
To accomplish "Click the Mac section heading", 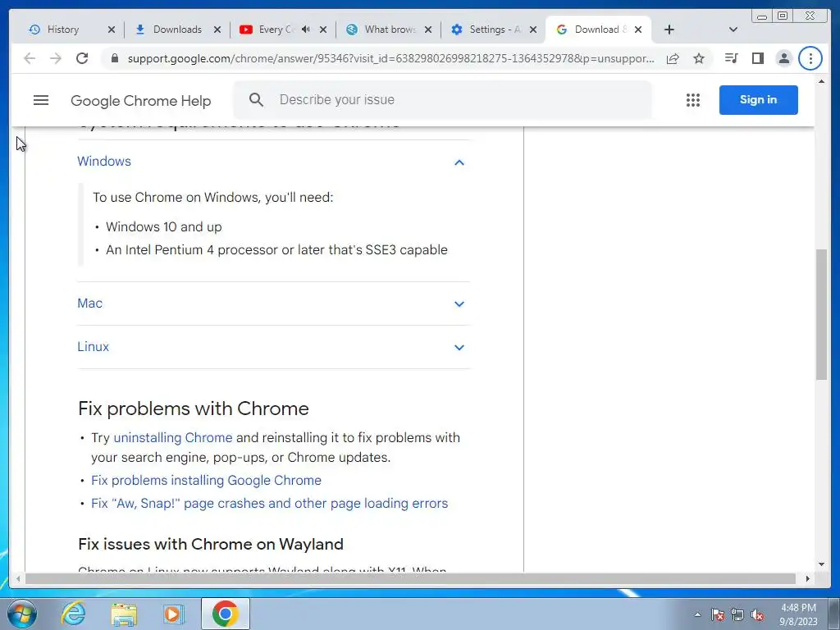I will (x=90, y=304).
